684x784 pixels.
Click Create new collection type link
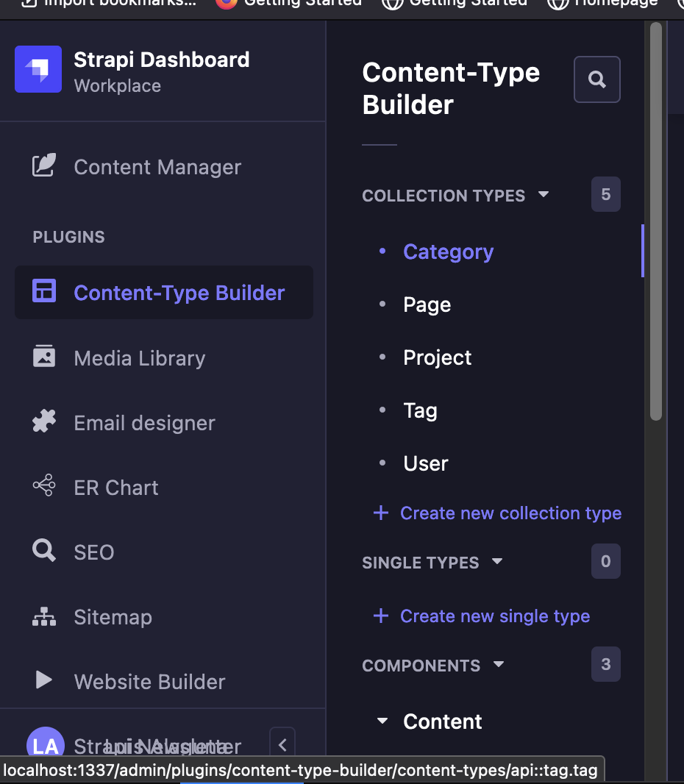pyautogui.click(x=510, y=513)
